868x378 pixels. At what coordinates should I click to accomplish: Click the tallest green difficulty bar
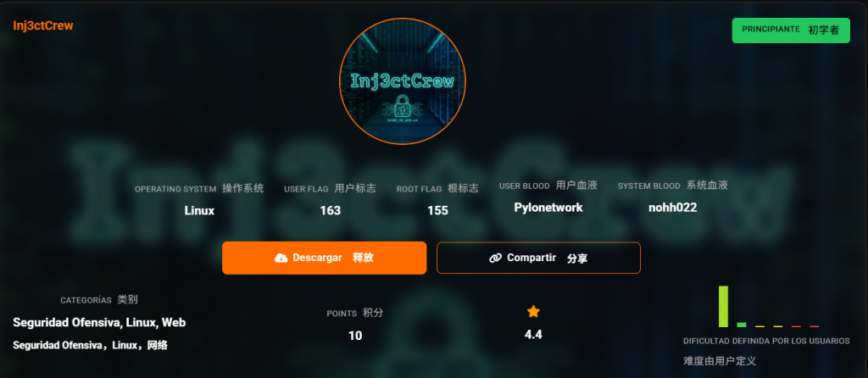coord(723,307)
